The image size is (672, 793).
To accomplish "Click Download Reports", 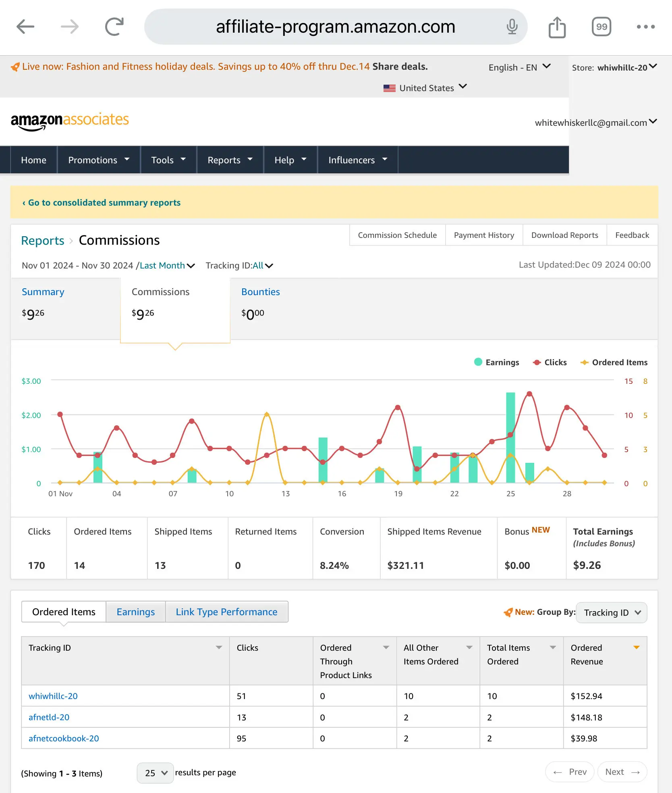I will [x=564, y=235].
